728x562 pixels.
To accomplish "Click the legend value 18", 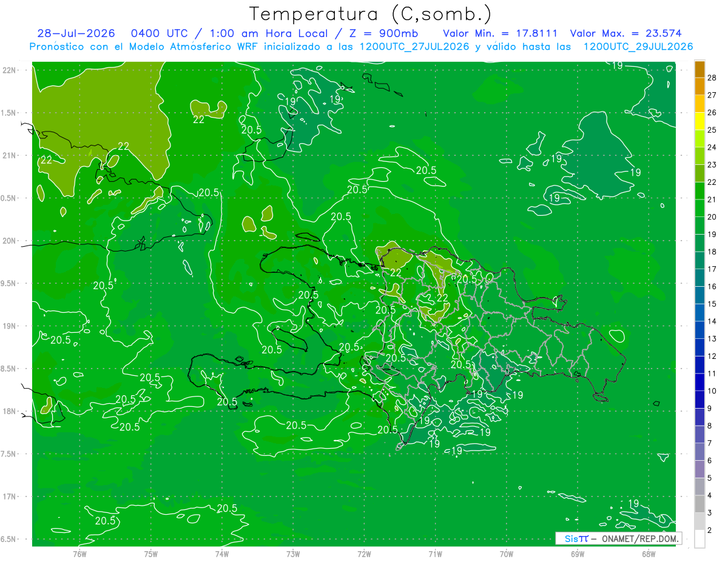I will point(712,252).
